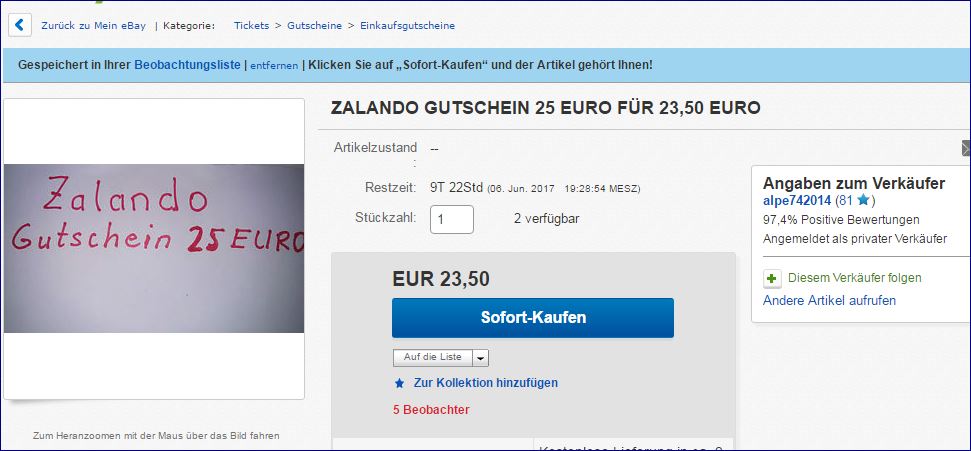971x451 pixels.
Task: Click the back arrow icon
Action: 19,25
